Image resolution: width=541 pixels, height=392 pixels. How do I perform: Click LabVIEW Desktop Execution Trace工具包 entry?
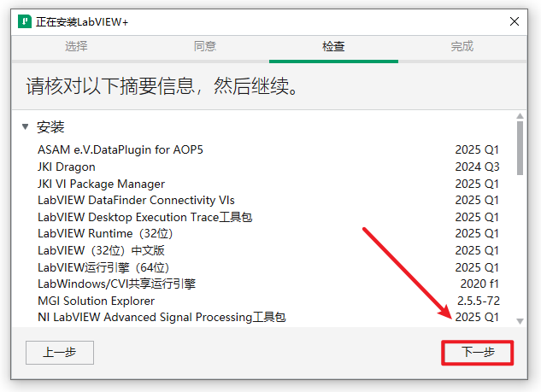(x=144, y=217)
